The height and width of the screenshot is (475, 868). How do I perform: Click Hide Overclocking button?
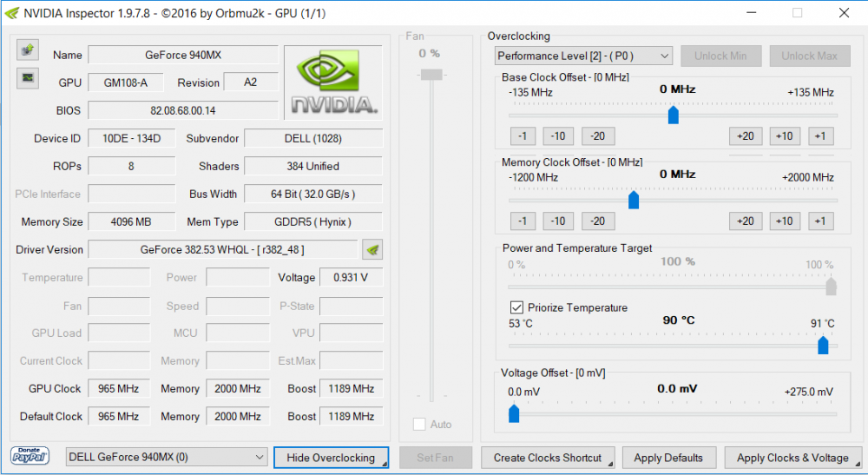(331, 458)
